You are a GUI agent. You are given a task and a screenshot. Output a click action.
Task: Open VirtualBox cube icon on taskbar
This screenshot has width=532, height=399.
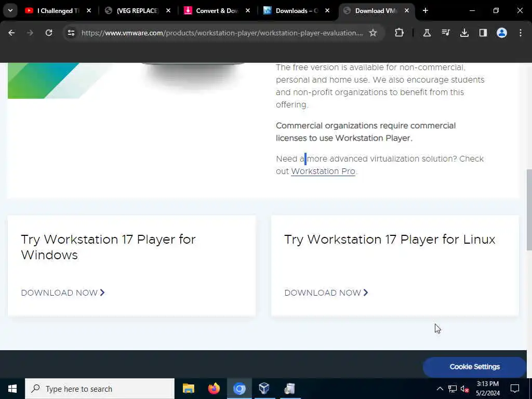click(264, 389)
